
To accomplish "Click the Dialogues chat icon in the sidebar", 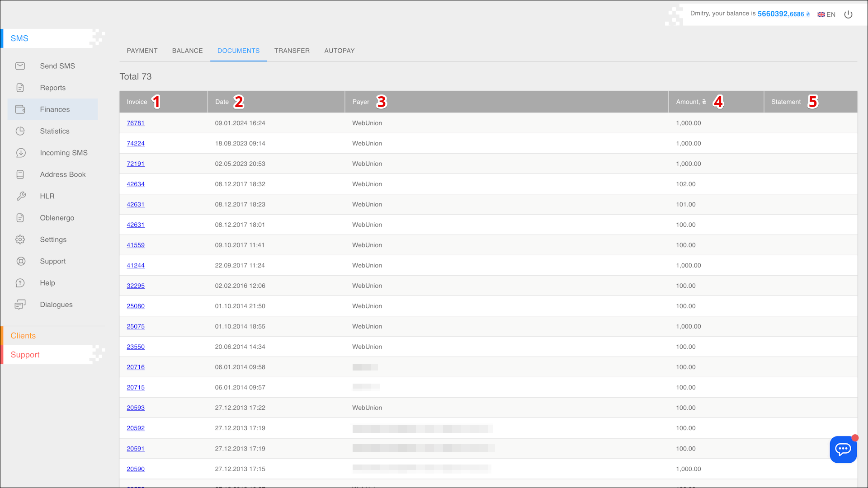I will click(x=20, y=305).
